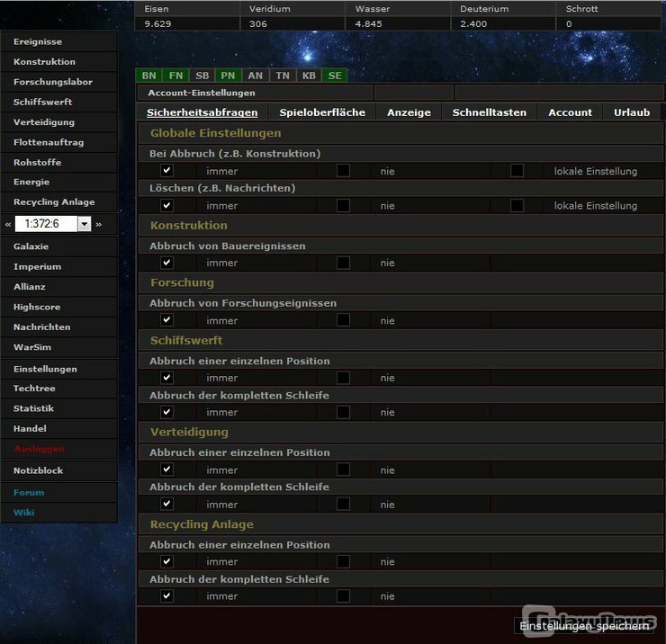Open Ereignisse in the sidebar

click(59, 41)
